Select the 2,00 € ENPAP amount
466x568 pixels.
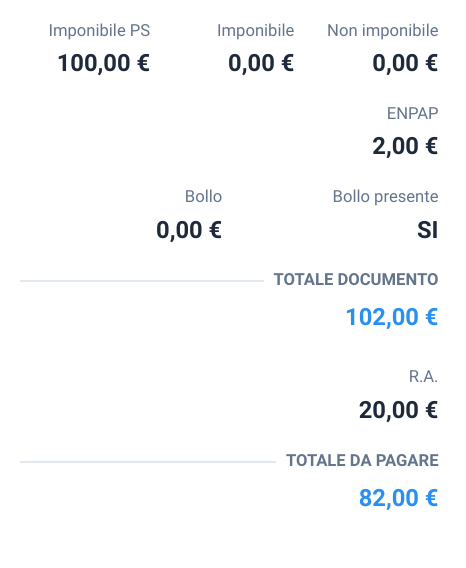click(x=405, y=146)
